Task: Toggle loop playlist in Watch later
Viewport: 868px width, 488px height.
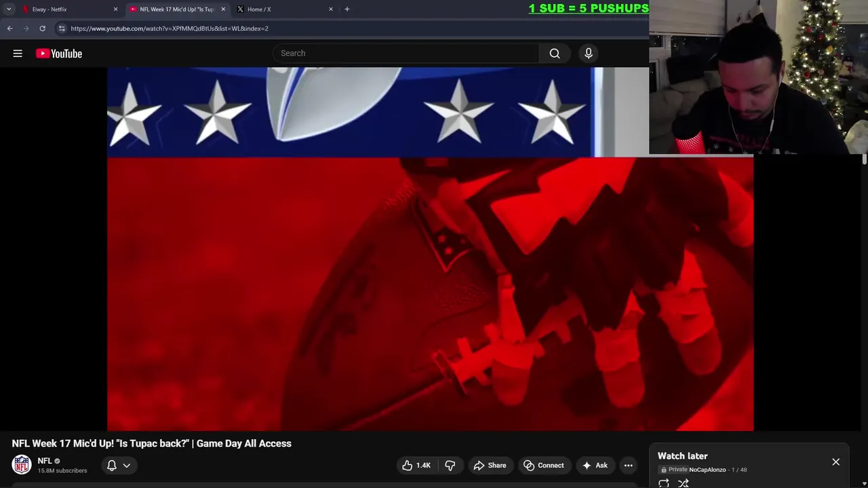Action: (664, 483)
